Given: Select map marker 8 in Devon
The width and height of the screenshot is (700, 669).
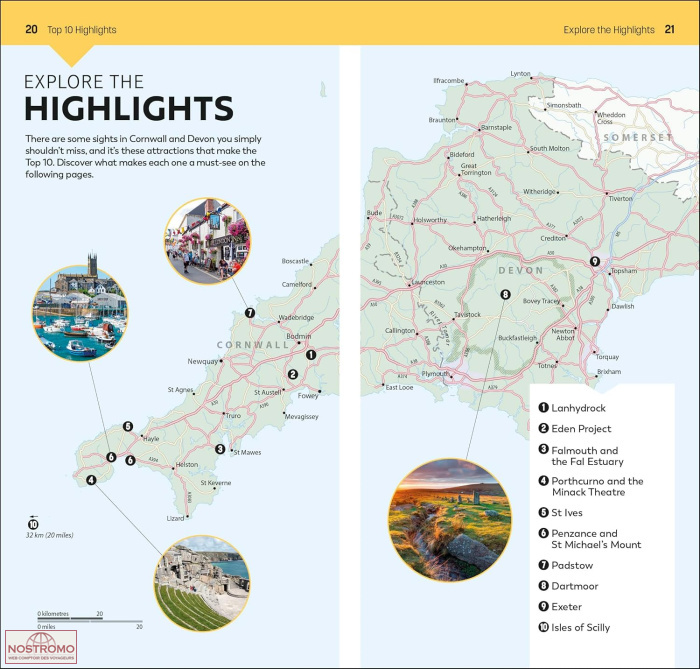Looking at the screenshot, I should 505,294.
